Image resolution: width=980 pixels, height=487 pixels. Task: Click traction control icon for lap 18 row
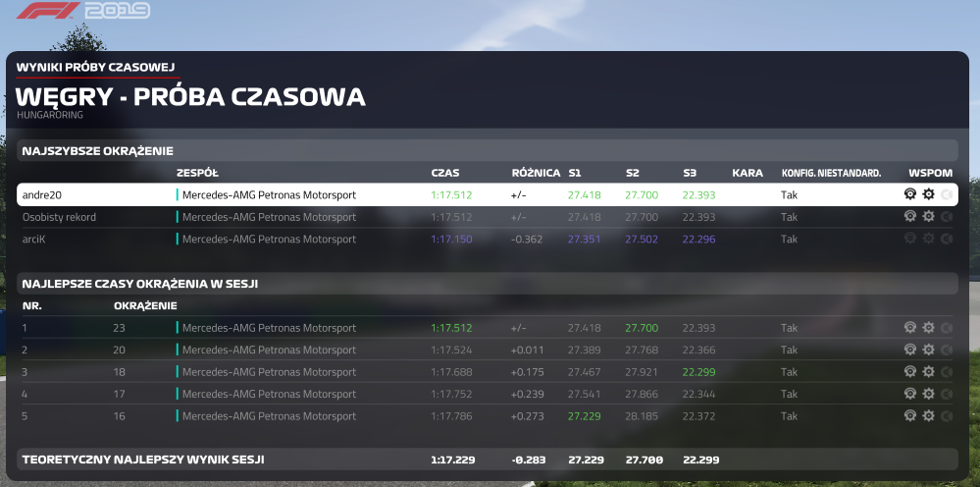(910, 371)
